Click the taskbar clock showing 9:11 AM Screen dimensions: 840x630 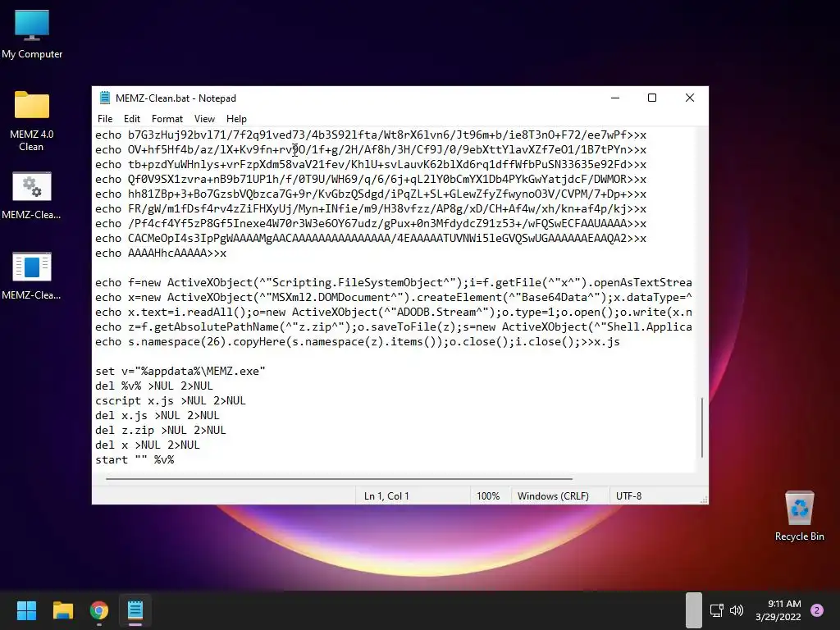(778, 610)
